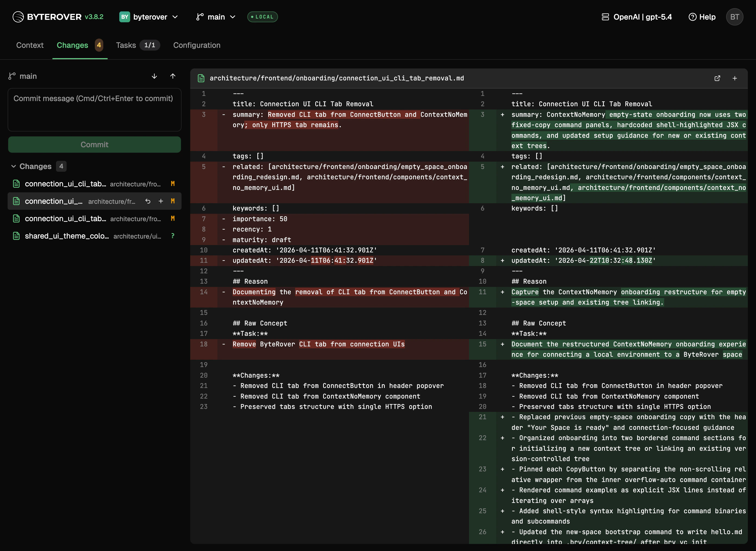This screenshot has width=756, height=551.
Task: Collapse the Changes section
Action: coord(14,166)
